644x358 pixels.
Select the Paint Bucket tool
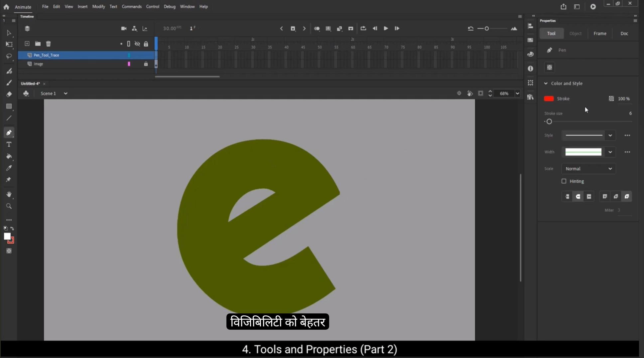[9, 156]
